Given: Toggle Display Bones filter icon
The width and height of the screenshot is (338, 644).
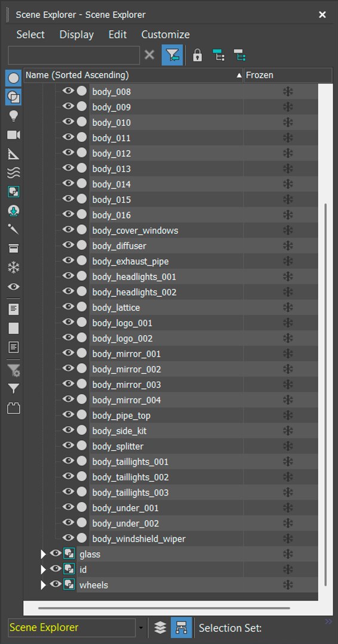Looking at the screenshot, I should (14, 229).
